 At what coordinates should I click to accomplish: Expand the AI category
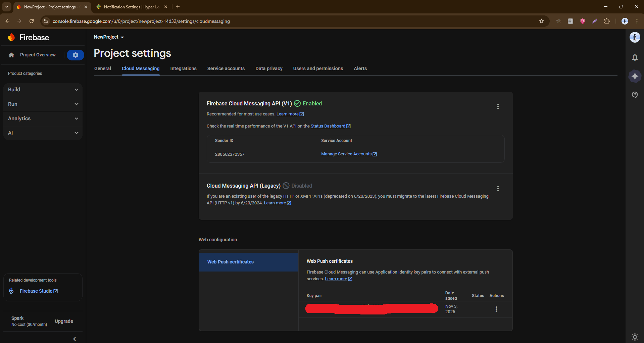(x=43, y=133)
